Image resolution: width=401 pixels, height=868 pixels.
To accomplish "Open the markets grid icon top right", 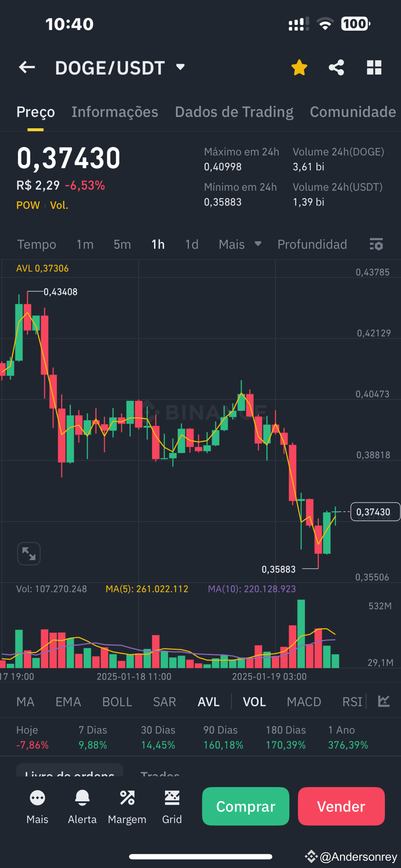I will pos(374,67).
